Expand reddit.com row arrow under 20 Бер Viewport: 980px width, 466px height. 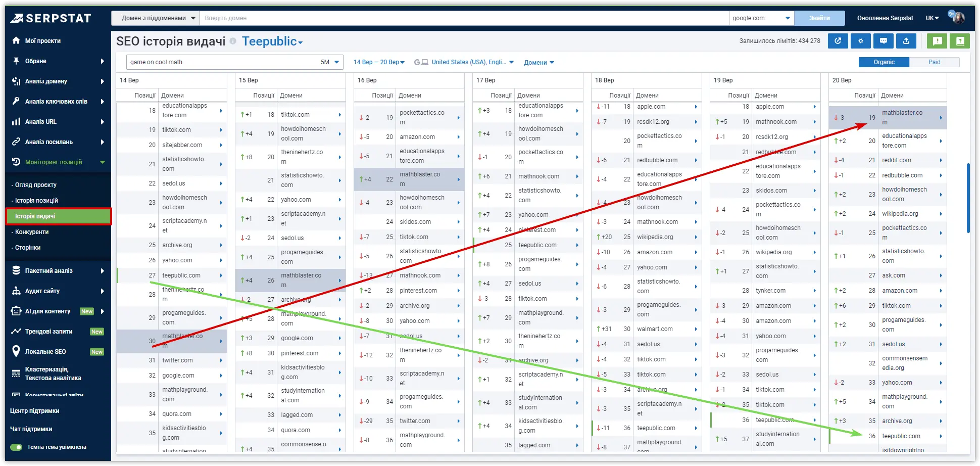(x=941, y=160)
